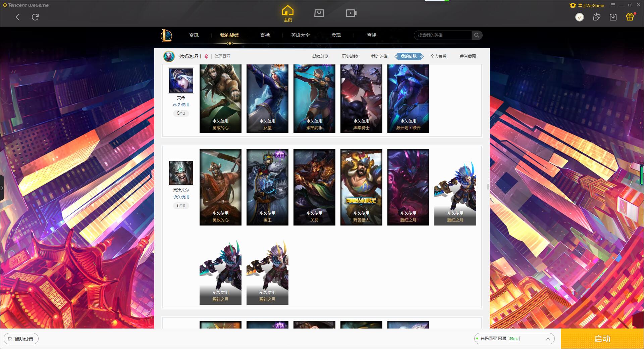644x349 pixels.
Task: Open the store bag icon in top bar
Action: (x=319, y=13)
